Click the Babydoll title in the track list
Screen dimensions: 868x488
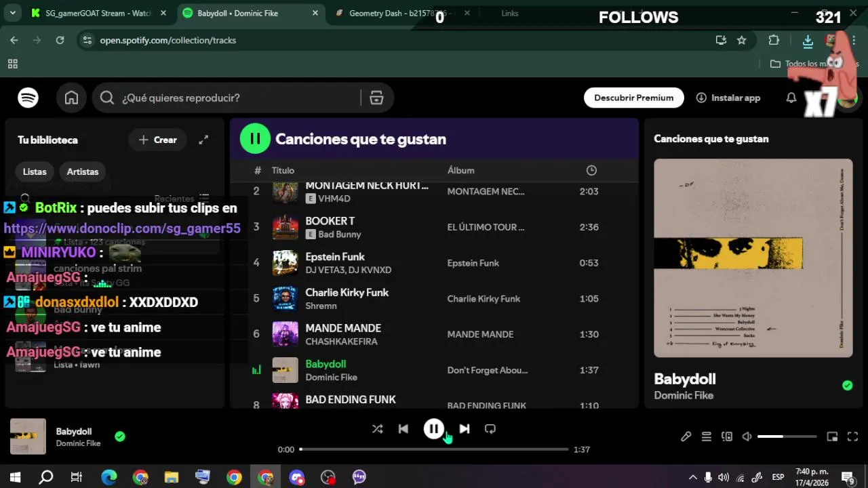(325, 364)
